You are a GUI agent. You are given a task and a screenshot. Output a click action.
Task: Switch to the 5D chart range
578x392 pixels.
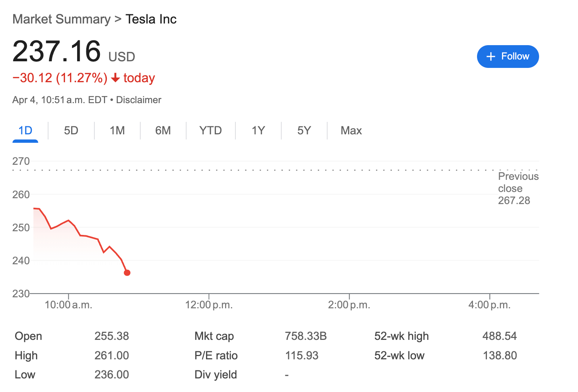point(71,131)
